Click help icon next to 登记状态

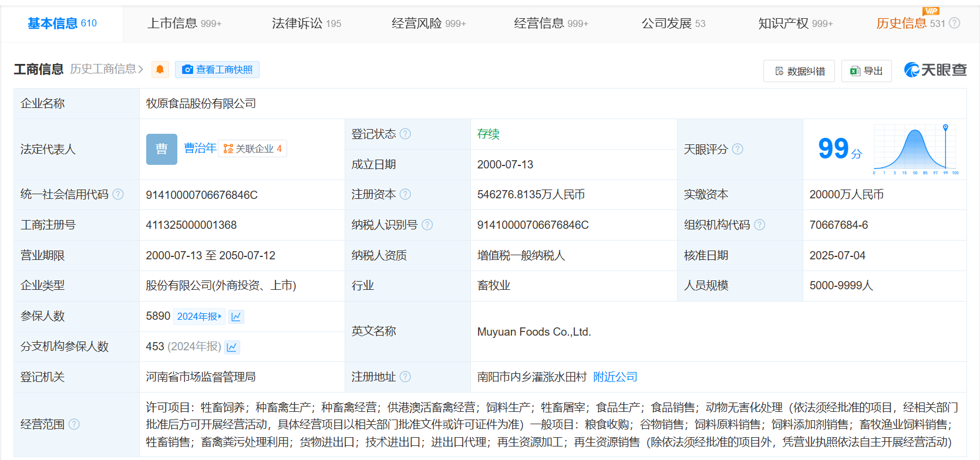[405, 134]
